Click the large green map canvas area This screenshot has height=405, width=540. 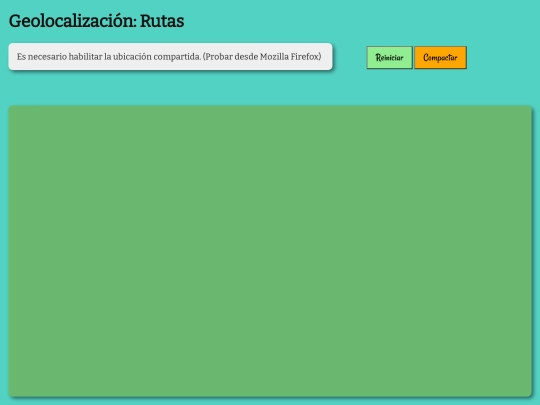pyautogui.click(x=270, y=251)
